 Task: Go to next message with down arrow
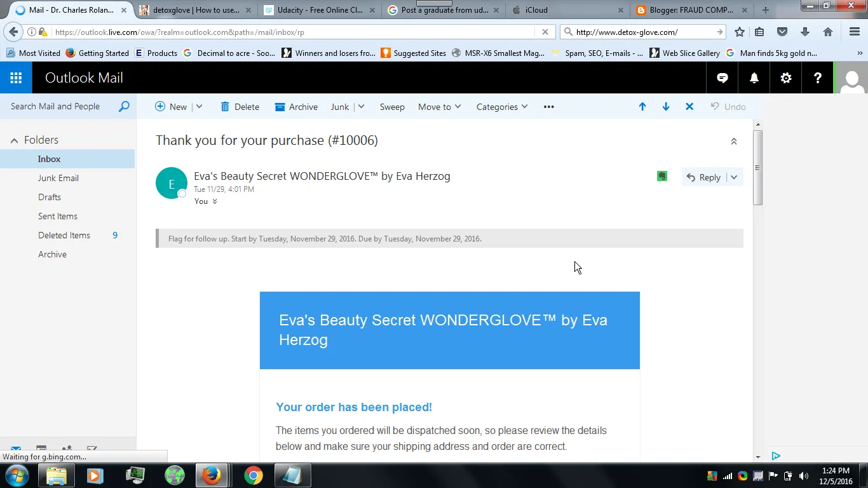coord(666,107)
